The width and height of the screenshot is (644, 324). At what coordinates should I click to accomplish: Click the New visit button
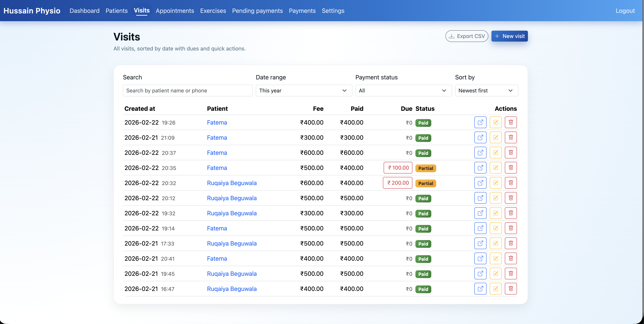[509, 36]
